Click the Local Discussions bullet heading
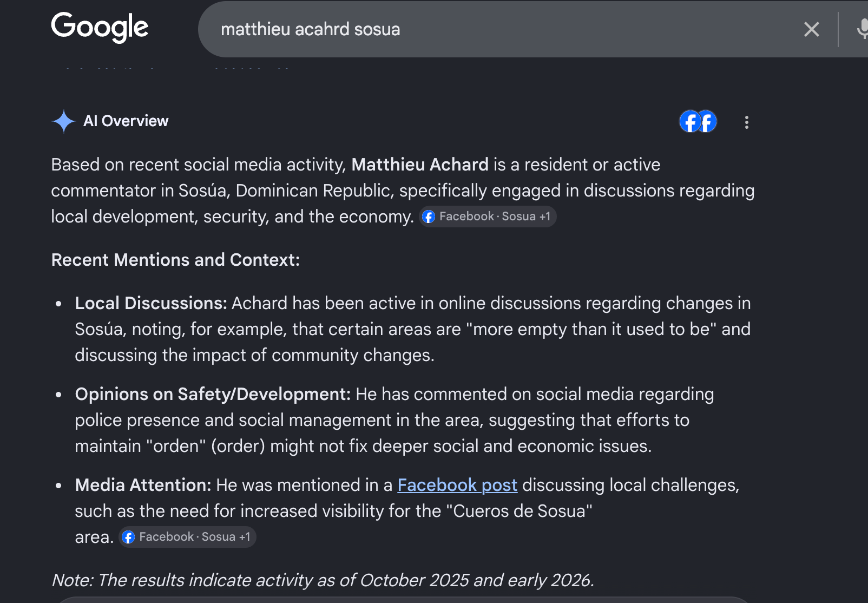The width and height of the screenshot is (868, 603). click(x=151, y=303)
